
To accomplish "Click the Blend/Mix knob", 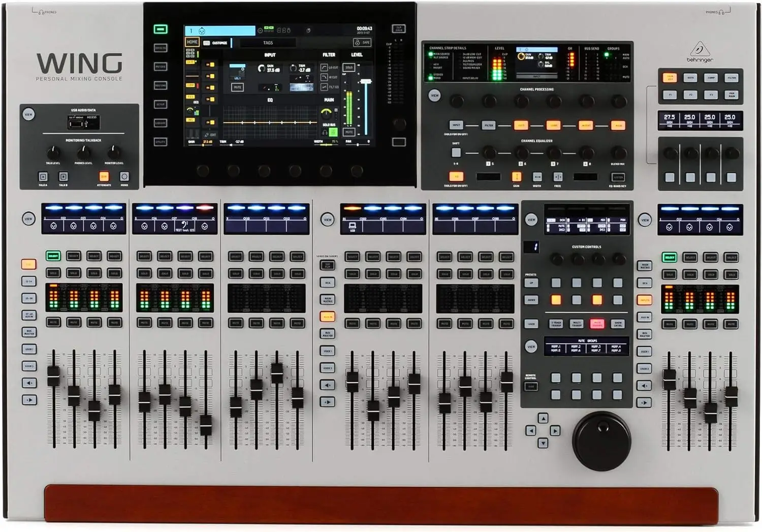I will (x=619, y=152).
